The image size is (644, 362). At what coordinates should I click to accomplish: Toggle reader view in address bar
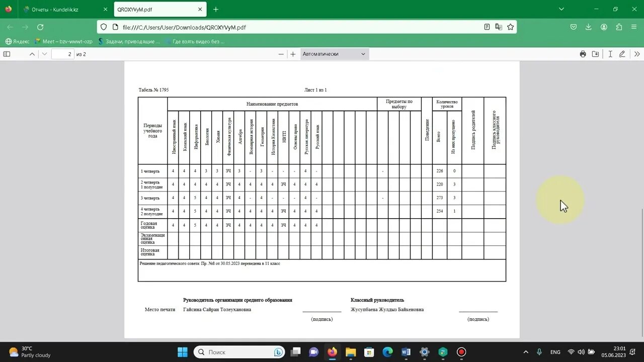487,27
